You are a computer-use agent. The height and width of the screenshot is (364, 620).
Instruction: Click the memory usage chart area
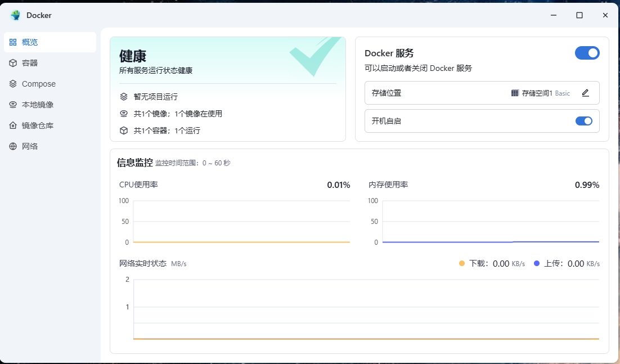(x=491, y=221)
